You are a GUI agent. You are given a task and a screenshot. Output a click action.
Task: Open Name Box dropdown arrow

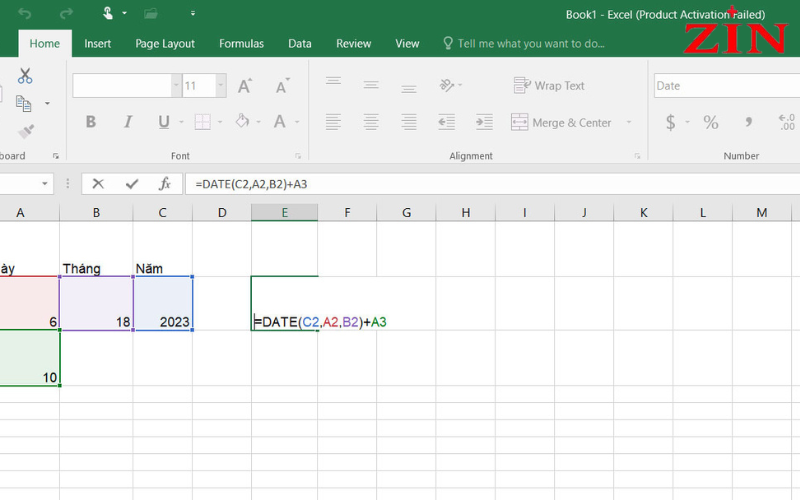pos(44,184)
